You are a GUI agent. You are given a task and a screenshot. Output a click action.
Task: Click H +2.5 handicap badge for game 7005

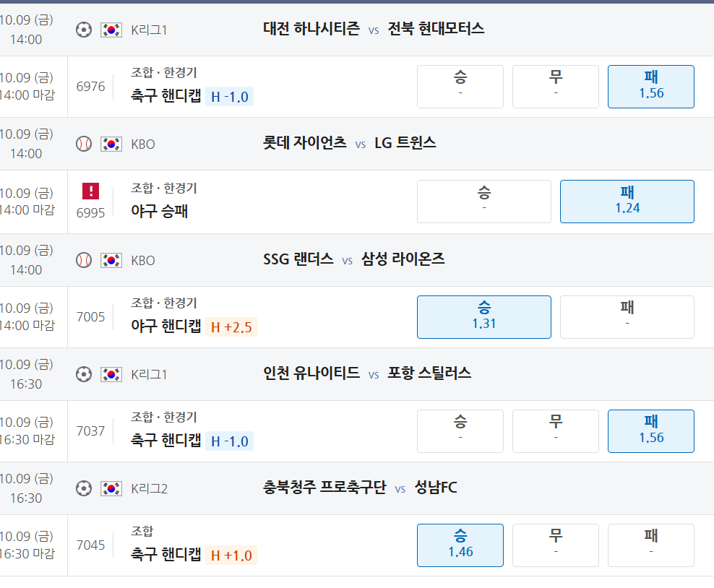pos(231,327)
